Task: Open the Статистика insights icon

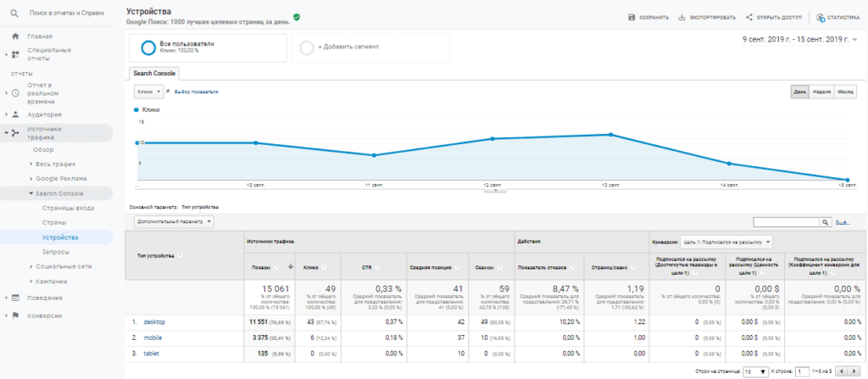Action: (x=821, y=17)
